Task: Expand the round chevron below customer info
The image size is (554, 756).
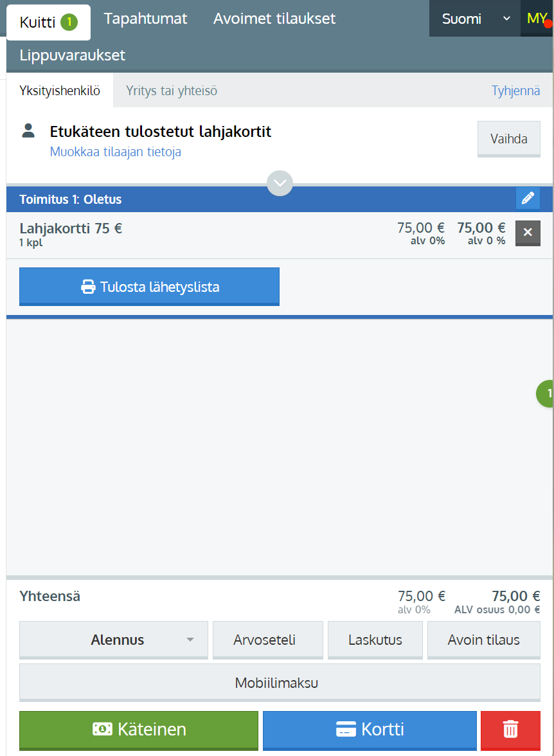Action: coord(280,183)
